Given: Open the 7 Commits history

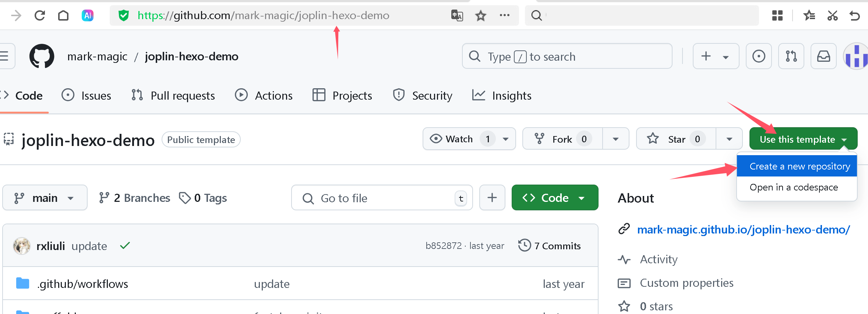Looking at the screenshot, I should (550, 246).
